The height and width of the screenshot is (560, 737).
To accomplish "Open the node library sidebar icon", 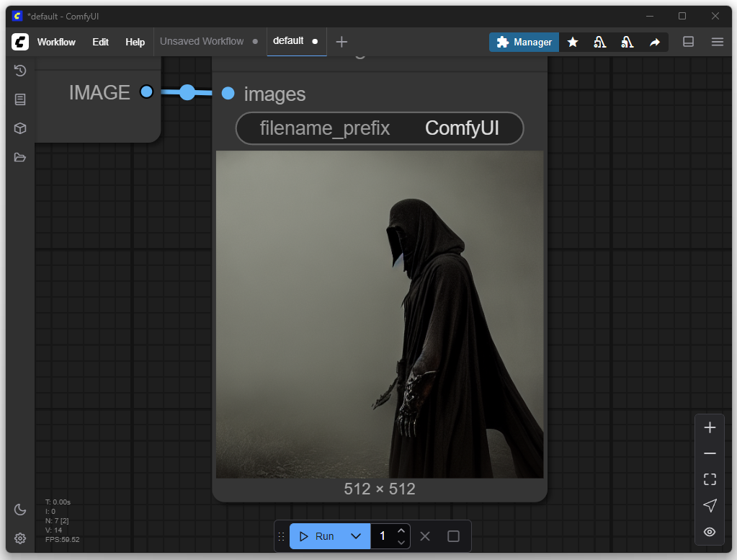I will (x=20, y=99).
